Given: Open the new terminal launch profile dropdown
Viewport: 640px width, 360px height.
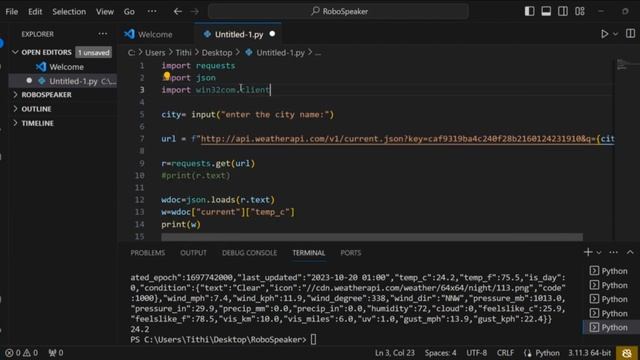Looking at the screenshot, I should [599, 253].
